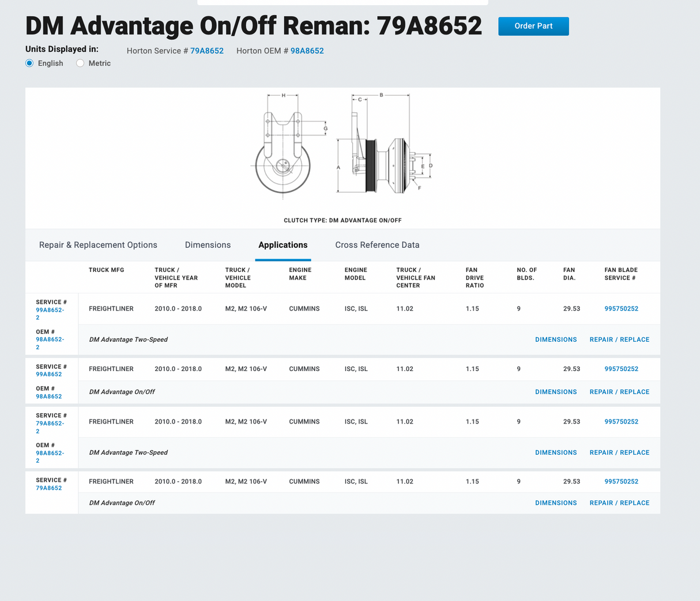Click REPAIR / REPLACE in the last row

[619, 503]
